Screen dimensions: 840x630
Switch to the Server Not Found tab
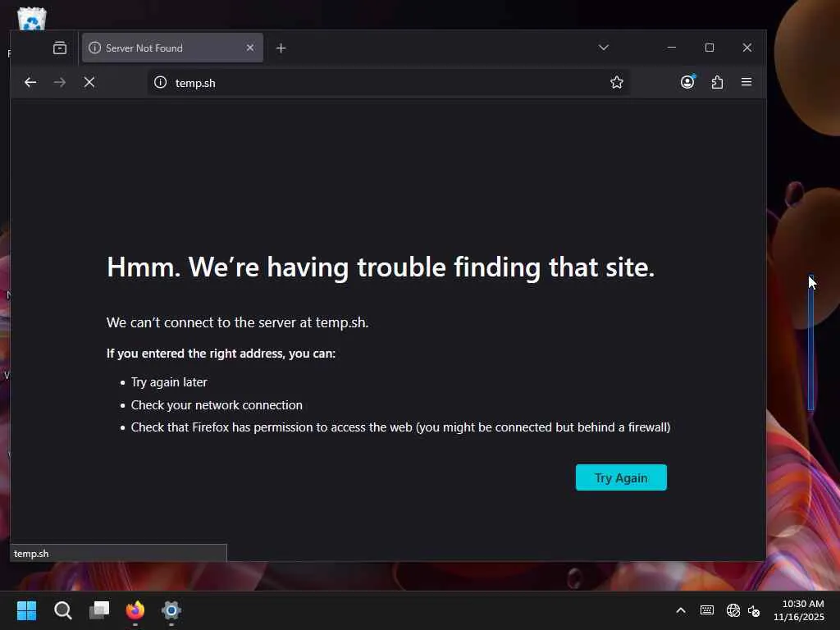pos(172,48)
